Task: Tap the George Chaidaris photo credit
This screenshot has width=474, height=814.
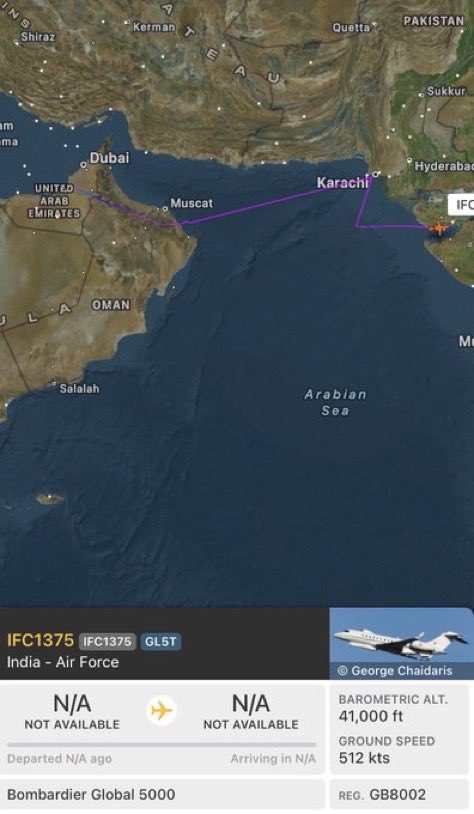Action: point(395,671)
